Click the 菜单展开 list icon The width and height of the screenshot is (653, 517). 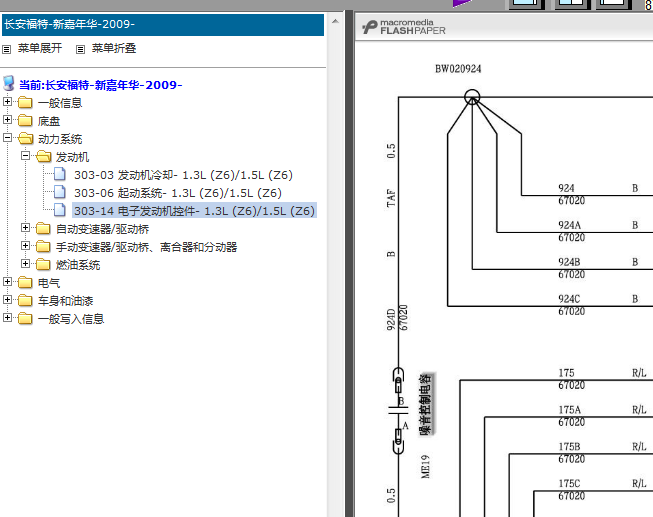click(6, 50)
